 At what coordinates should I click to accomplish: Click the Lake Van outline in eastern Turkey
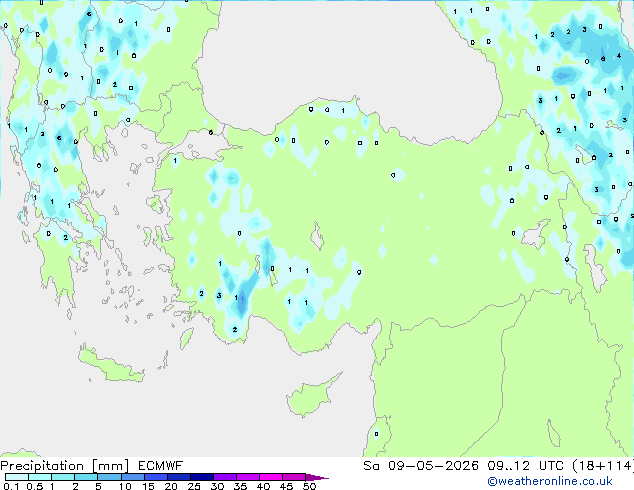(x=535, y=234)
